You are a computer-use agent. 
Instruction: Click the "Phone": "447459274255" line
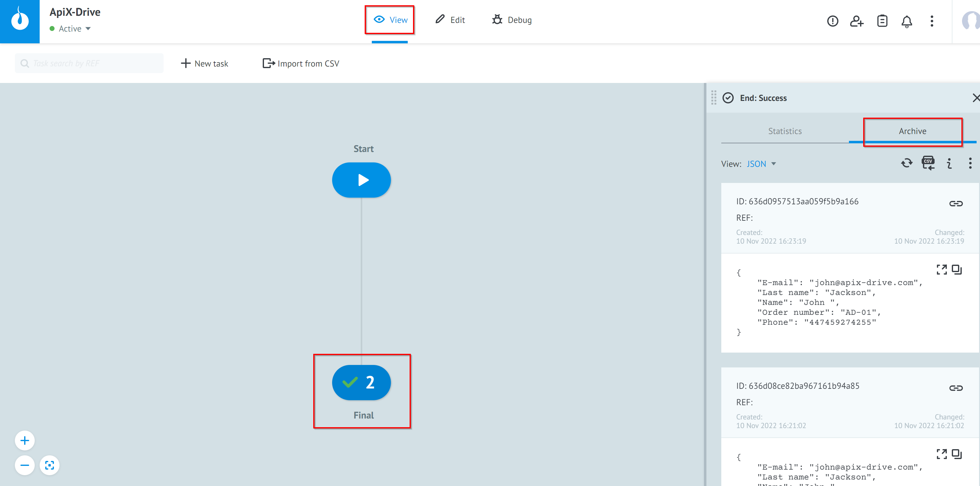pyautogui.click(x=817, y=322)
